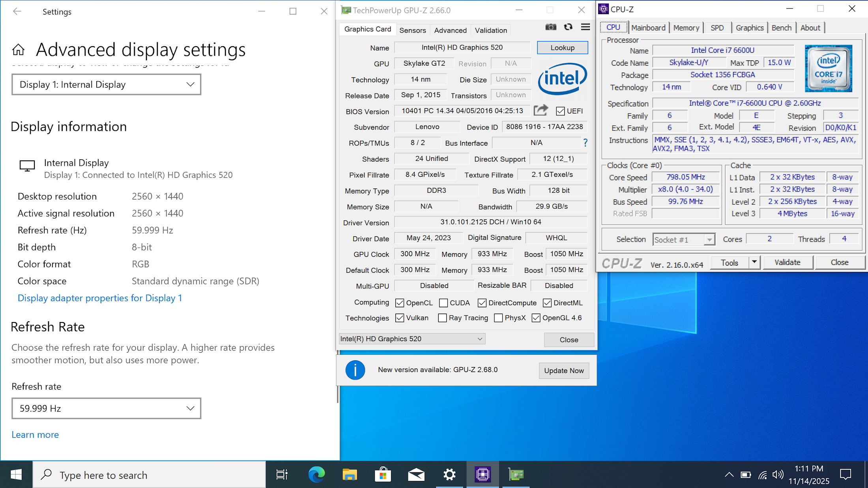Toggle the Ray Tracing checkbox

(x=443, y=318)
